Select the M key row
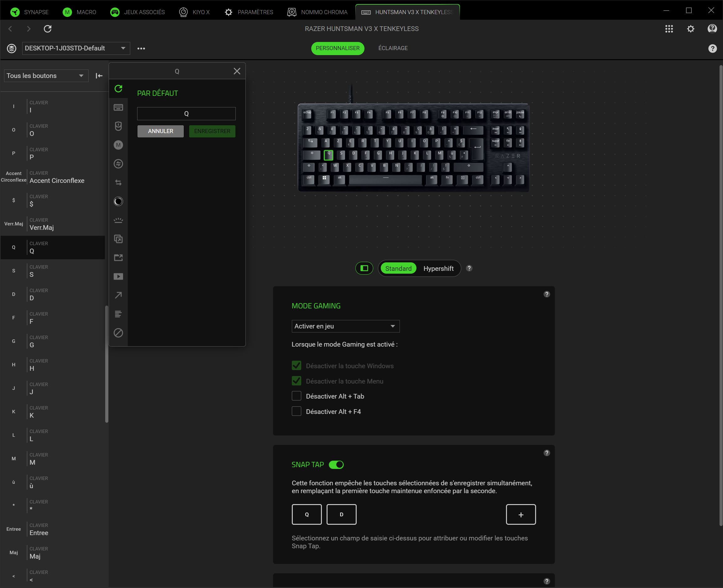Image resolution: width=723 pixels, height=588 pixels. point(53,459)
